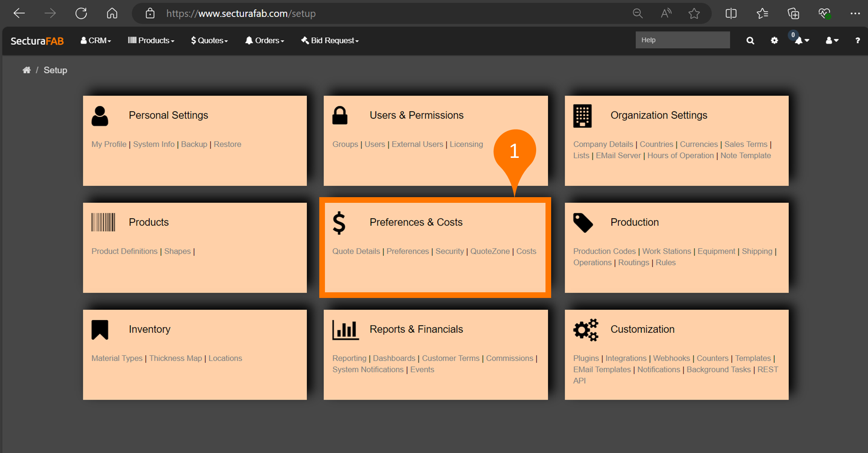Click the Customization gears icon
This screenshot has height=453, width=868.
pyautogui.click(x=585, y=330)
